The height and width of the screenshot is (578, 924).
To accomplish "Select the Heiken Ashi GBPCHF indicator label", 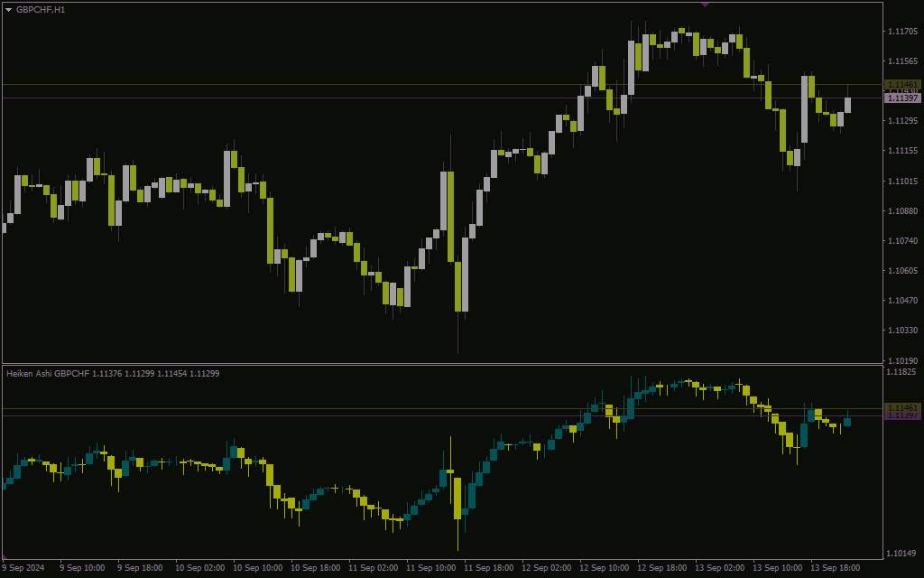I will [x=113, y=373].
